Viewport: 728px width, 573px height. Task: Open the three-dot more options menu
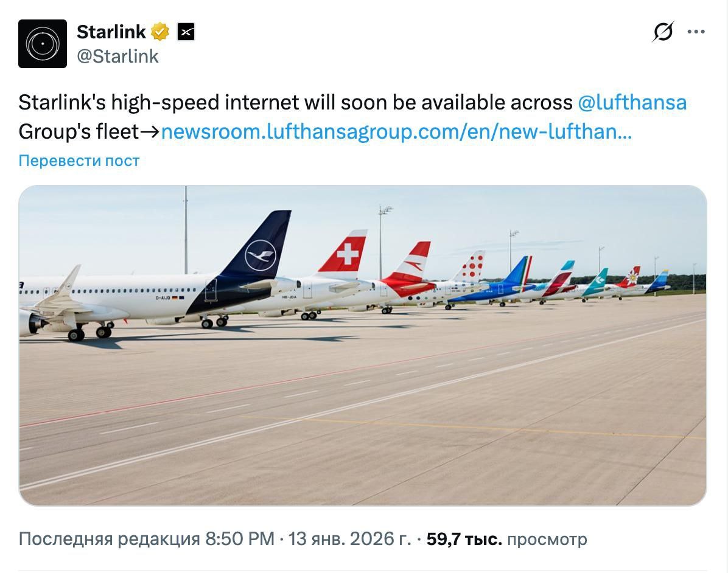(696, 32)
